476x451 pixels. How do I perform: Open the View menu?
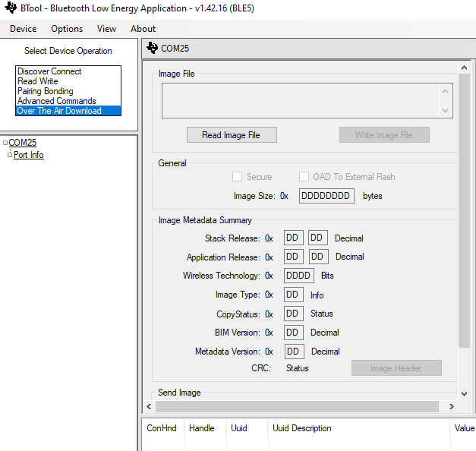pos(106,29)
